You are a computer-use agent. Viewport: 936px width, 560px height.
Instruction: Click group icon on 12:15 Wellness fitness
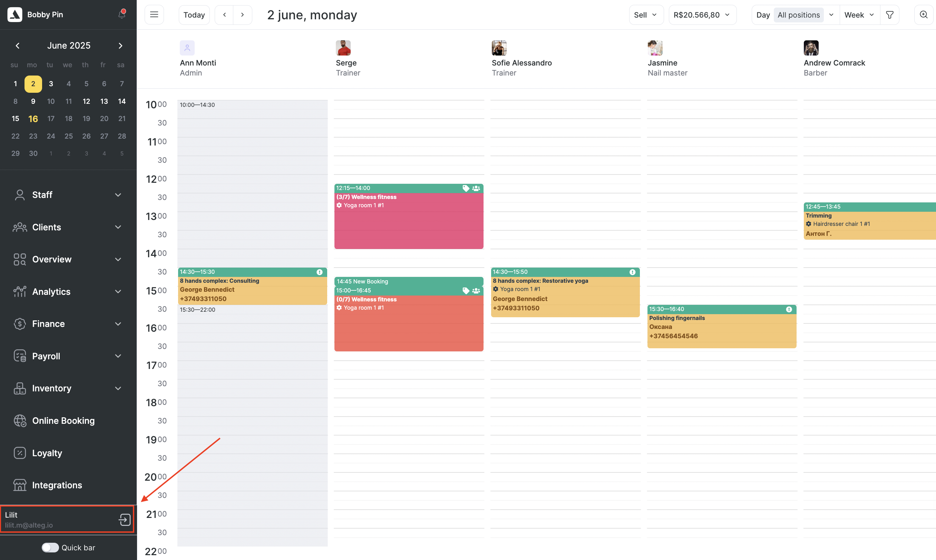(x=476, y=188)
